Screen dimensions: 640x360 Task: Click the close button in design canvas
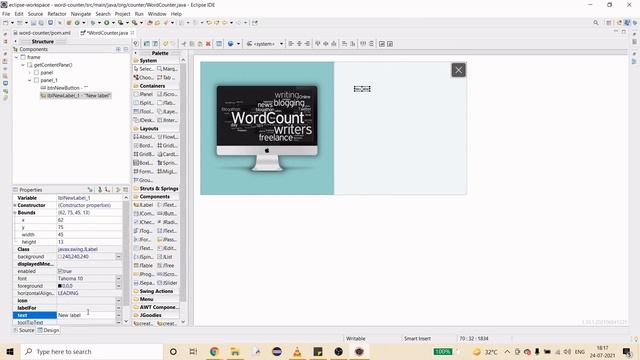pos(458,70)
